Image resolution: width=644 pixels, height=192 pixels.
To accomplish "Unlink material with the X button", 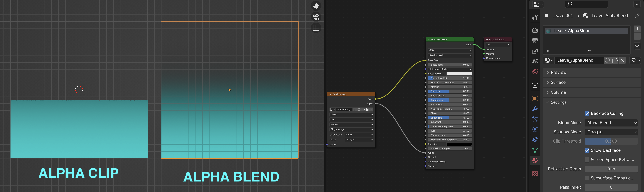I will click(x=622, y=60).
